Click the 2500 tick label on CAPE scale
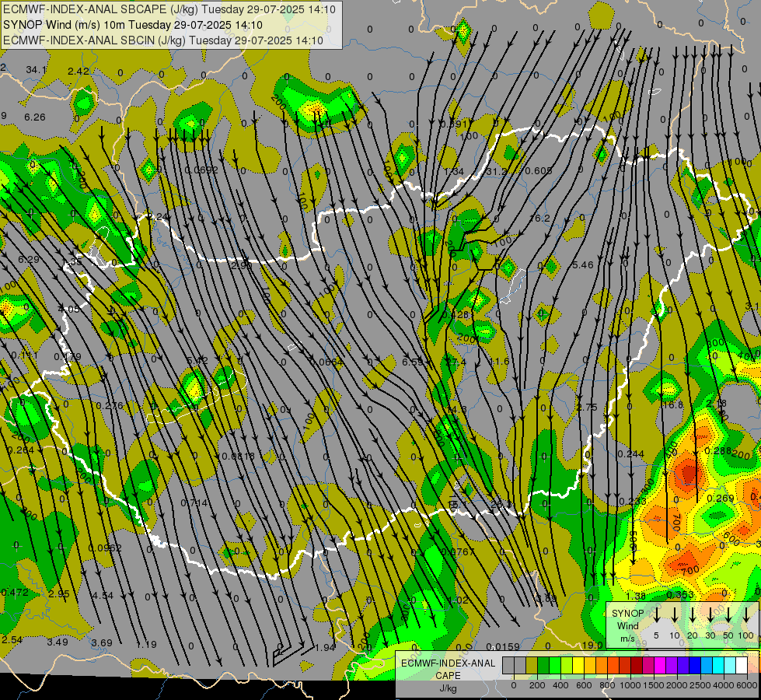This screenshot has height=700, width=761. click(700, 685)
